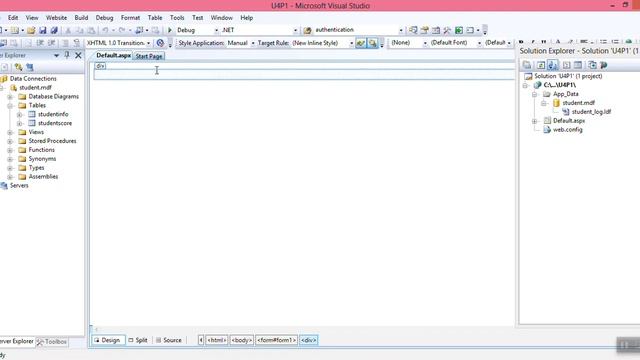The width and height of the screenshot is (640, 360).
Task: Click the View Designer icon in Solution Explorer
Action: [x=578, y=65]
